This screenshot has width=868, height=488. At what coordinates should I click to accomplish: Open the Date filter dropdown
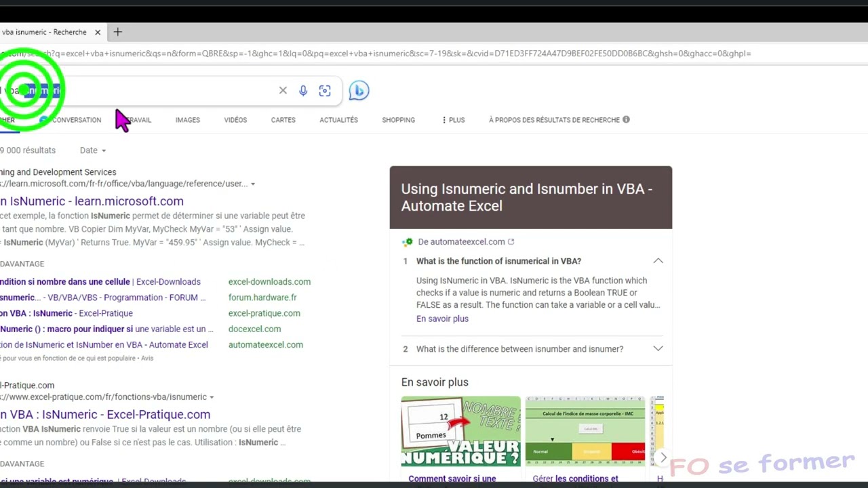coord(93,150)
